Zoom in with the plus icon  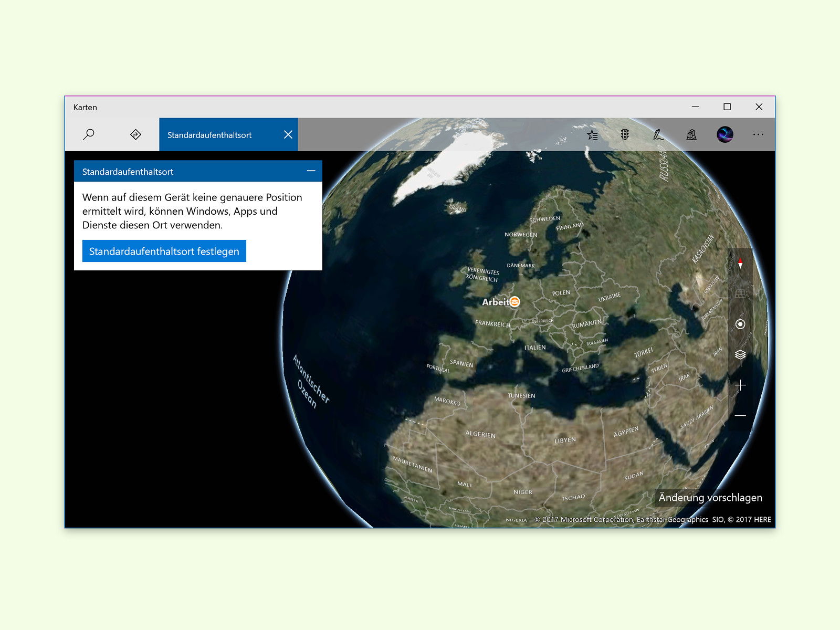(740, 385)
